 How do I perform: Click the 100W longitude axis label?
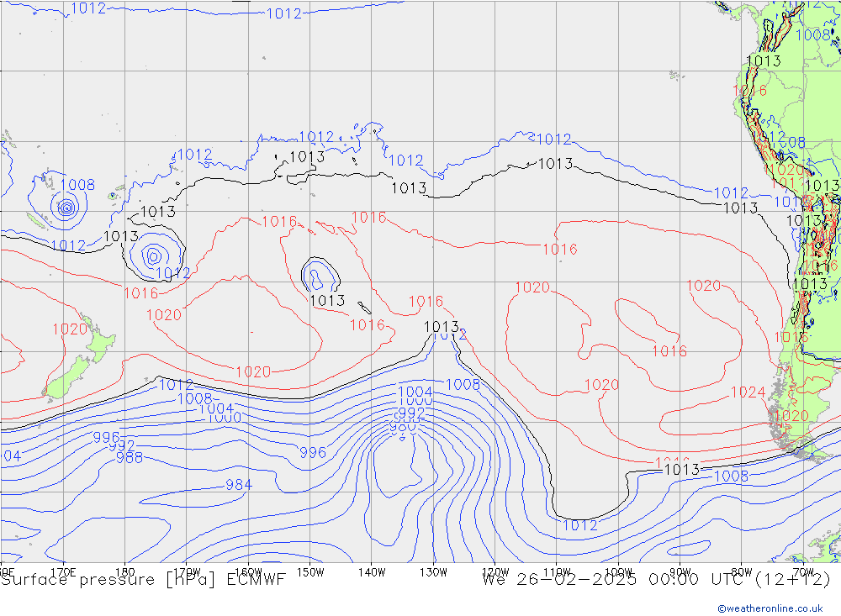click(x=618, y=571)
